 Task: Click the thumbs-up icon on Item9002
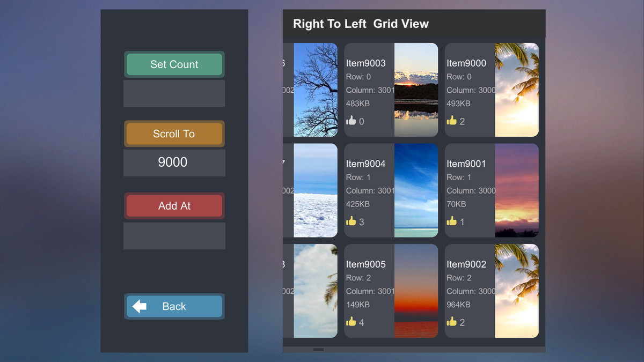coord(452,322)
